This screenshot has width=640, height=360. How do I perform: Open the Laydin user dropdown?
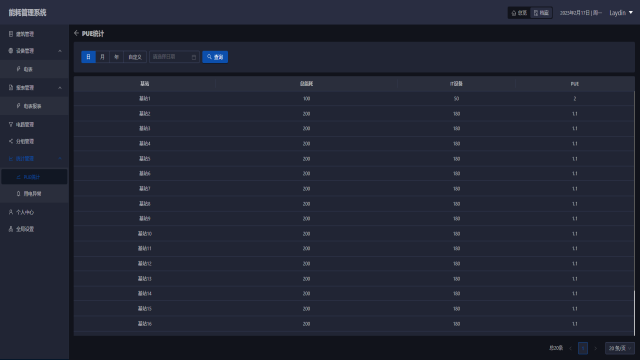[x=621, y=13]
